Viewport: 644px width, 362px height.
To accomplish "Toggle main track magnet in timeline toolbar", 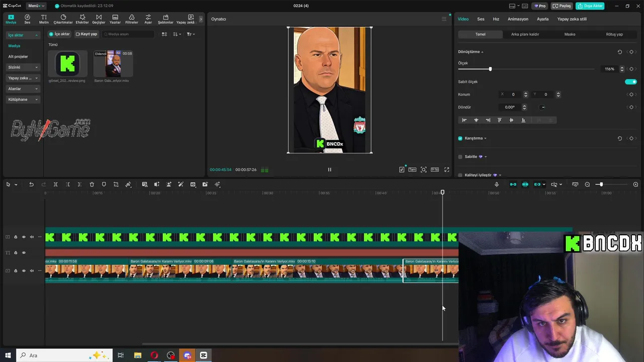I will [x=513, y=185].
